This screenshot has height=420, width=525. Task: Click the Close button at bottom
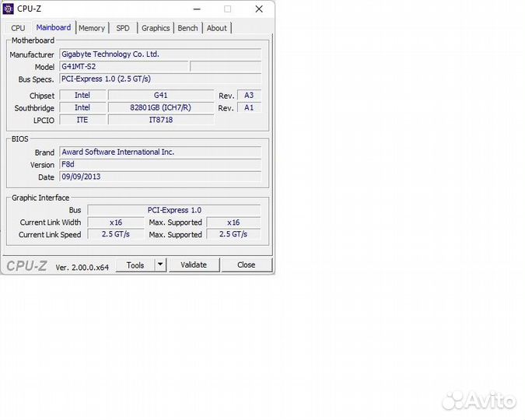(x=247, y=265)
